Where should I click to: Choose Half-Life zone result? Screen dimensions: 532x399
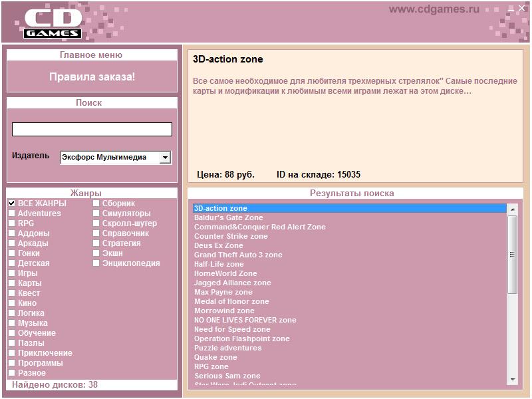pos(350,264)
